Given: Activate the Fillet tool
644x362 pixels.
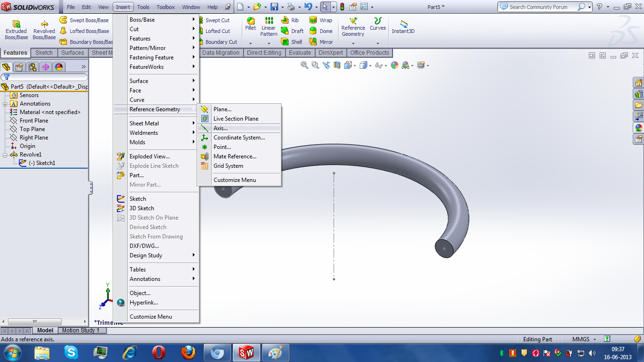Looking at the screenshot, I should 251,25.
